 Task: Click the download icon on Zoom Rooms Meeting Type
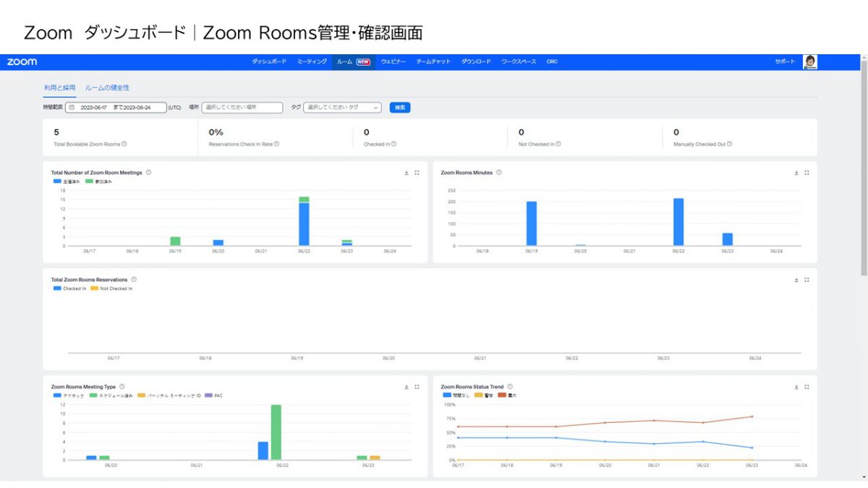pos(407,387)
